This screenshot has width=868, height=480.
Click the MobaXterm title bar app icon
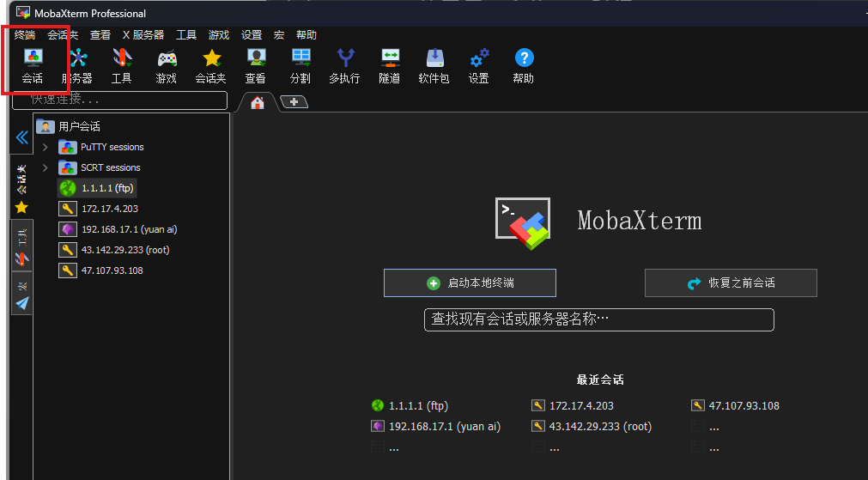click(23, 13)
